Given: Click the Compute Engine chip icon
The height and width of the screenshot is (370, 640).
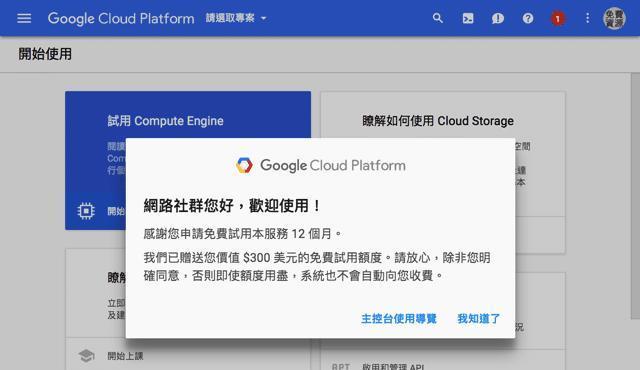Looking at the screenshot, I should pos(86,211).
